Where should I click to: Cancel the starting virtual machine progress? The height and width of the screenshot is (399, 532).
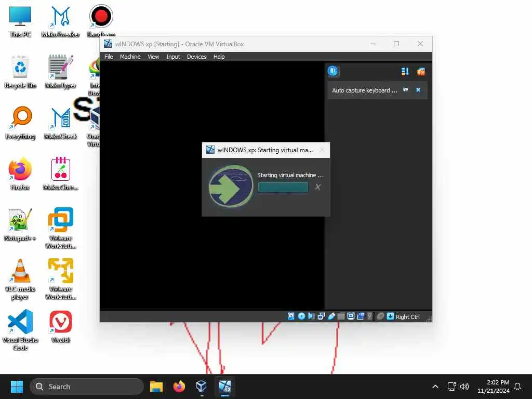pos(318,187)
